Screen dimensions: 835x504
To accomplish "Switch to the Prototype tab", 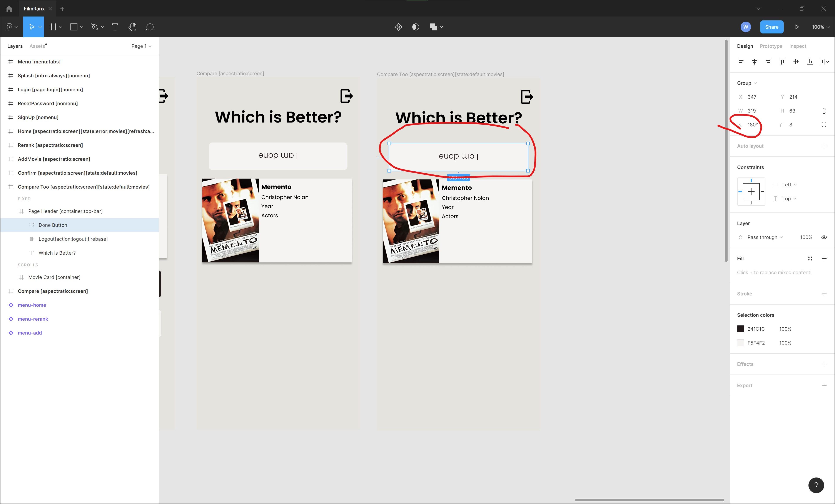I will coord(771,46).
